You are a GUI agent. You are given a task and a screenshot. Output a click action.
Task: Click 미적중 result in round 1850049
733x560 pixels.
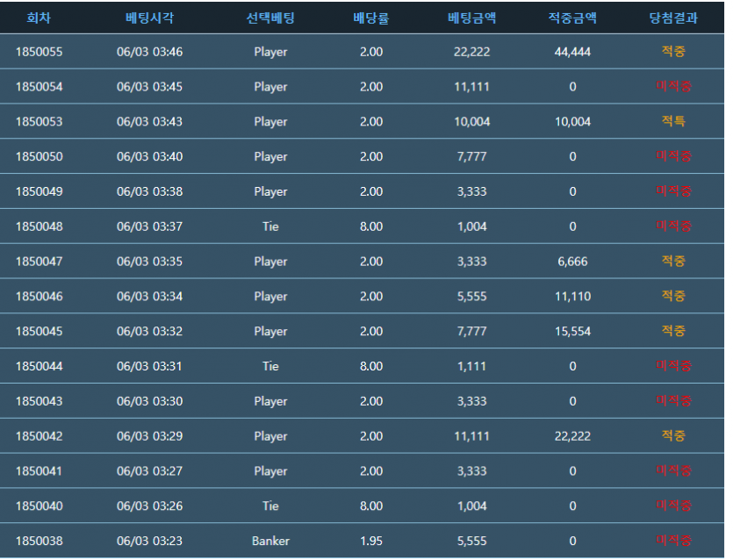coord(673,190)
